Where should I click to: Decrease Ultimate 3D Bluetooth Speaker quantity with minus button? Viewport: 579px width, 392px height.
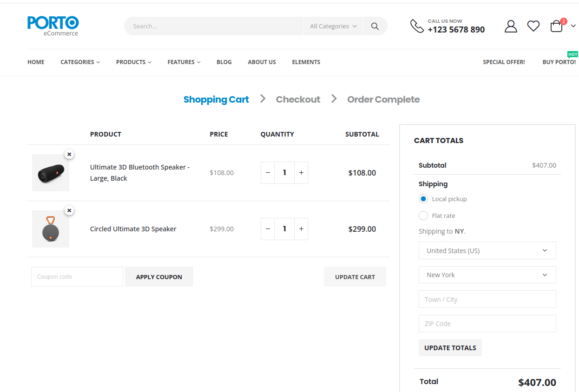268,172
